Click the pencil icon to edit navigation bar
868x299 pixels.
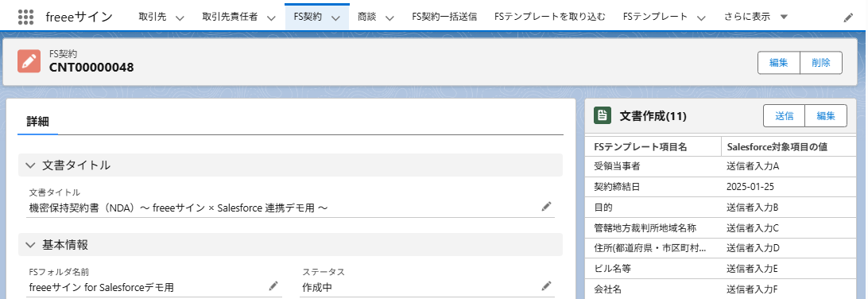(x=848, y=17)
